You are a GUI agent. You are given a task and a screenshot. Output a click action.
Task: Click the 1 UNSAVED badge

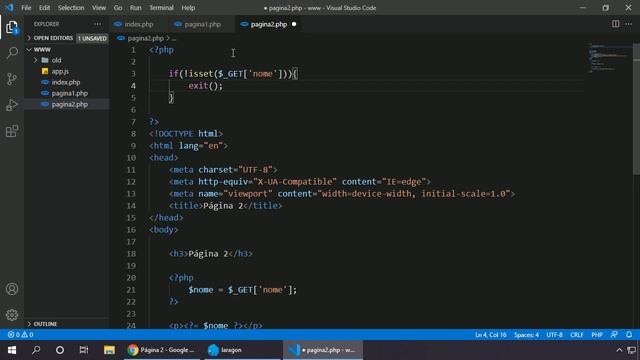click(92, 38)
